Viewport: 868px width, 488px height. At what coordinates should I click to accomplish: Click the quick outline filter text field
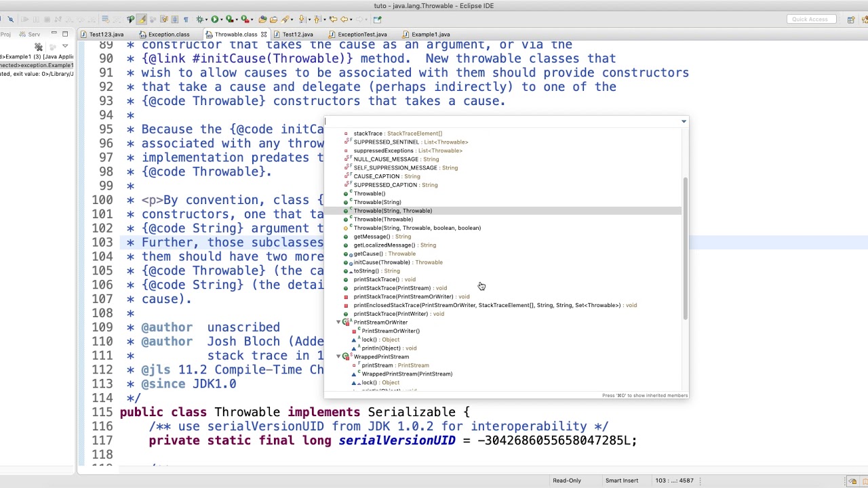coord(500,122)
